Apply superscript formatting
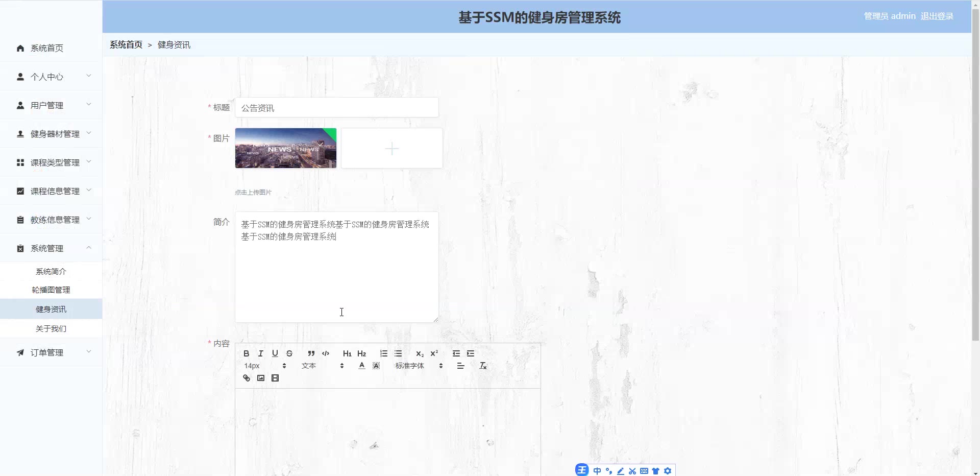The image size is (980, 476). click(x=434, y=353)
